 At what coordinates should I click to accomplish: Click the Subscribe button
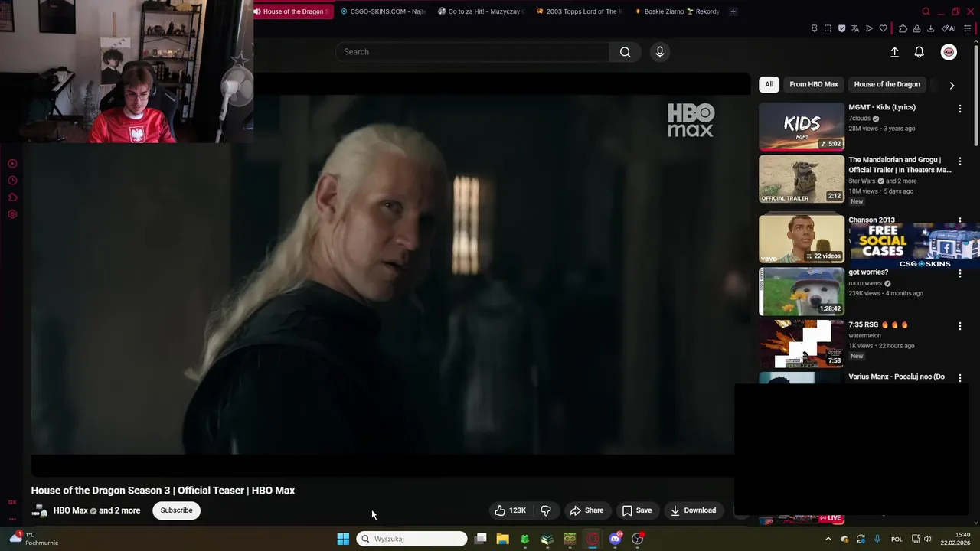point(176,510)
